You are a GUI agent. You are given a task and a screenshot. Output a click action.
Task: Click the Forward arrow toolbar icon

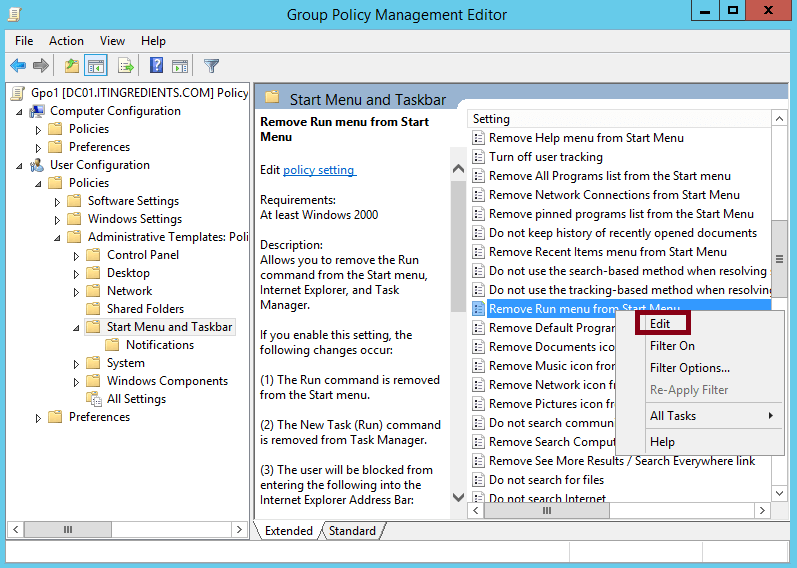coord(41,66)
